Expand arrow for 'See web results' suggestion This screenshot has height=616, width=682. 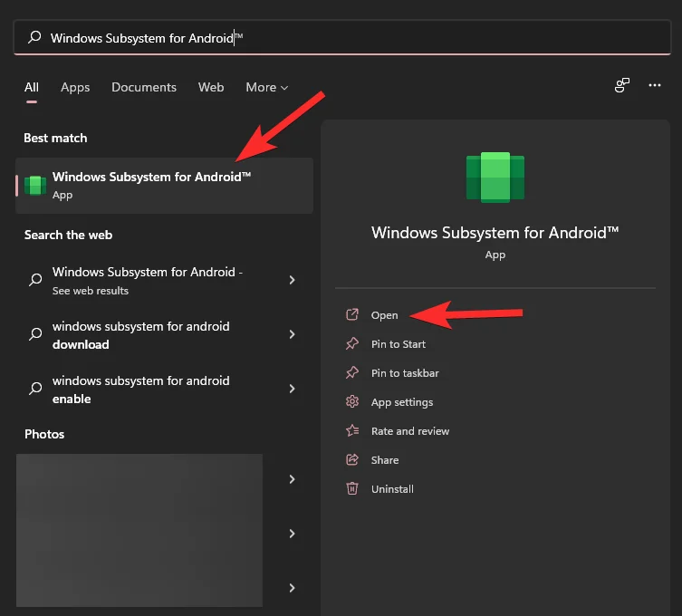pyautogui.click(x=292, y=280)
